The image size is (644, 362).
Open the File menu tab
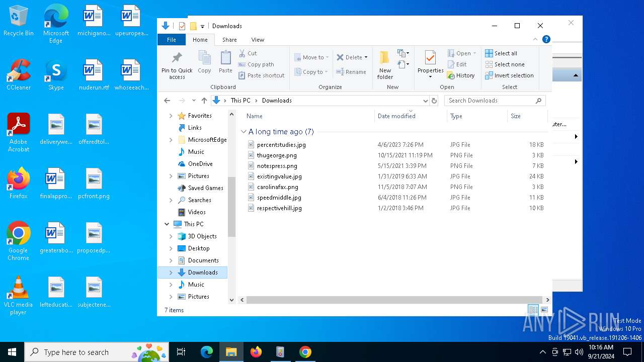point(172,40)
